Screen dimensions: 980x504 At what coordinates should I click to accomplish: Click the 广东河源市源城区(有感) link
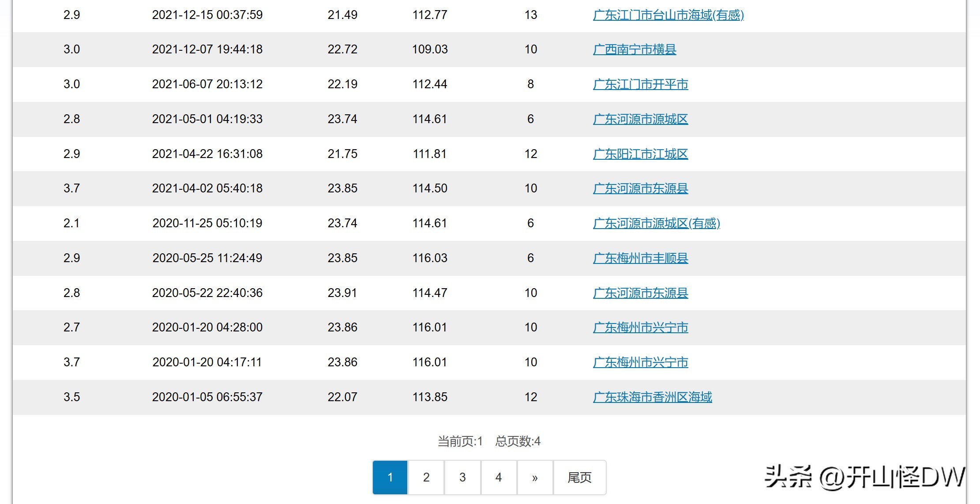click(656, 223)
